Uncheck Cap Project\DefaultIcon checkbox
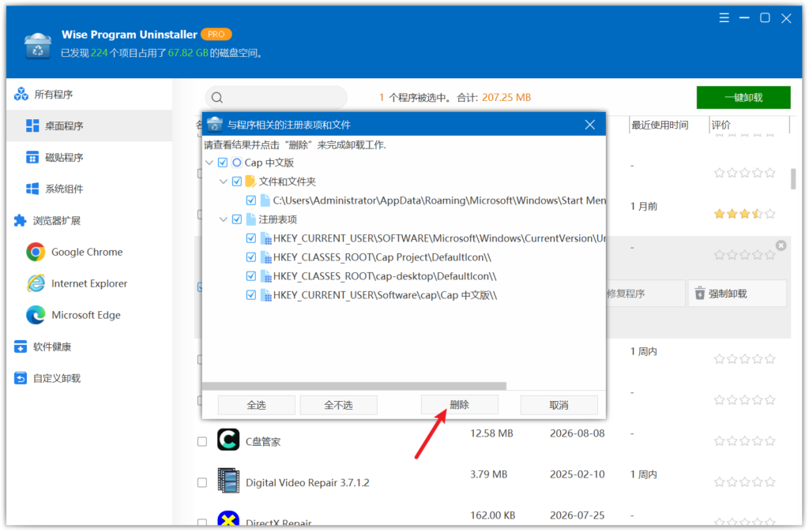The image size is (809, 532). [x=251, y=257]
